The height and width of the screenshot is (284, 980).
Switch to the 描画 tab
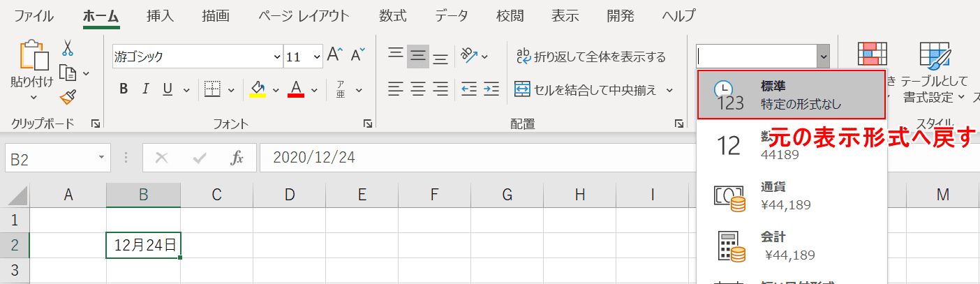click(215, 15)
